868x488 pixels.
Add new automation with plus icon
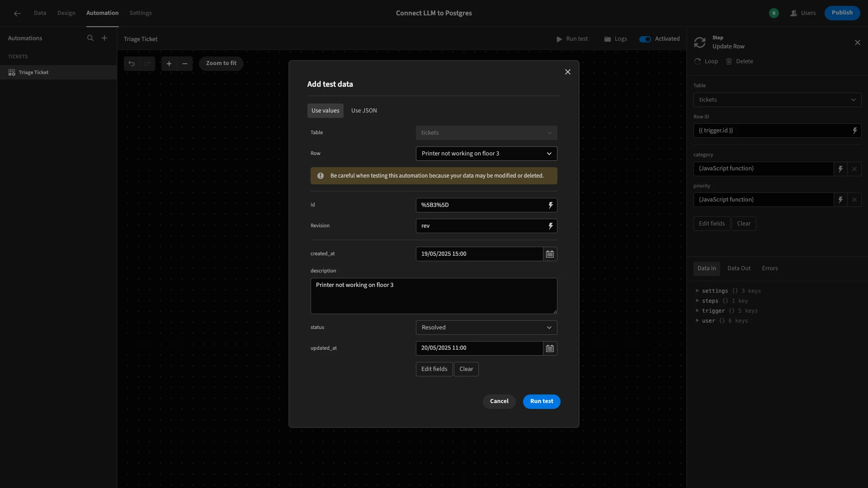104,38
